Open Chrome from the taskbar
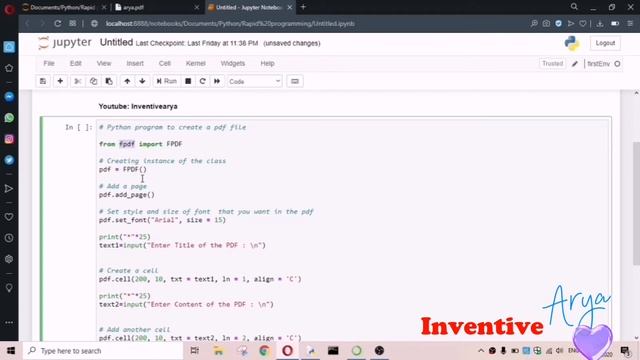This screenshot has width=640, height=360. pyautogui.click(x=264, y=351)
